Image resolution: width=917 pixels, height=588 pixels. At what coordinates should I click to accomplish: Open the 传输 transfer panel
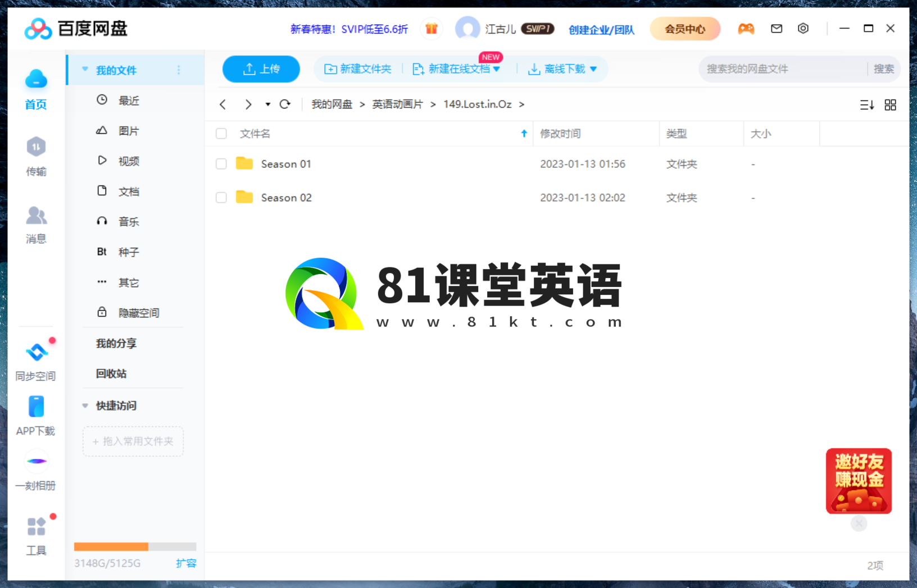coord(36,156)
